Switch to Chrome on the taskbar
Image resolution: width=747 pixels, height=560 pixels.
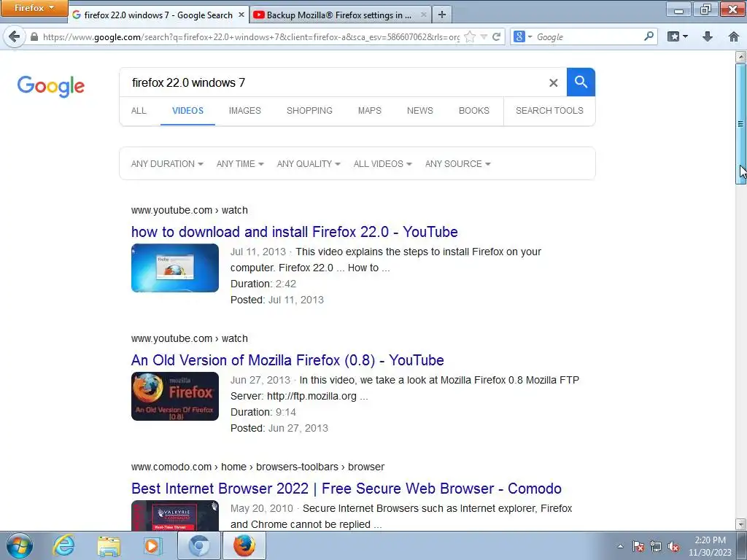[x=198, y=546]
